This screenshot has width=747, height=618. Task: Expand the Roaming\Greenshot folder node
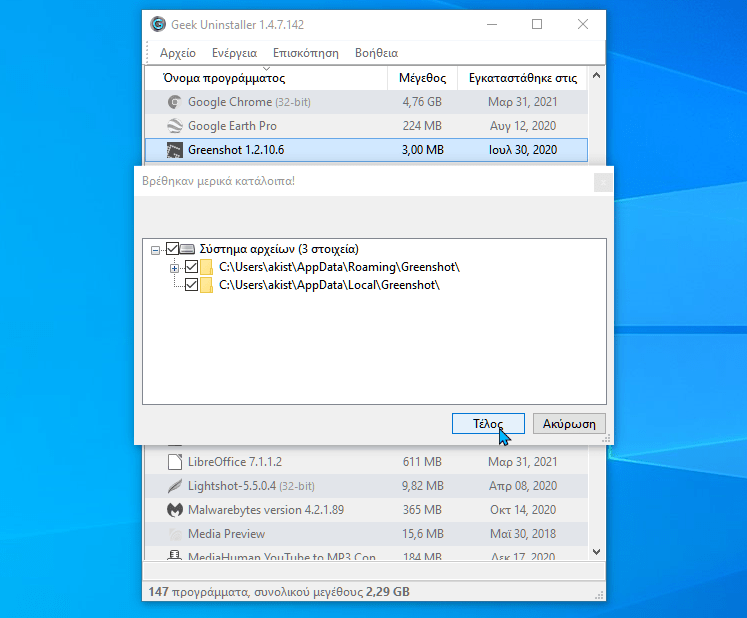174,268
